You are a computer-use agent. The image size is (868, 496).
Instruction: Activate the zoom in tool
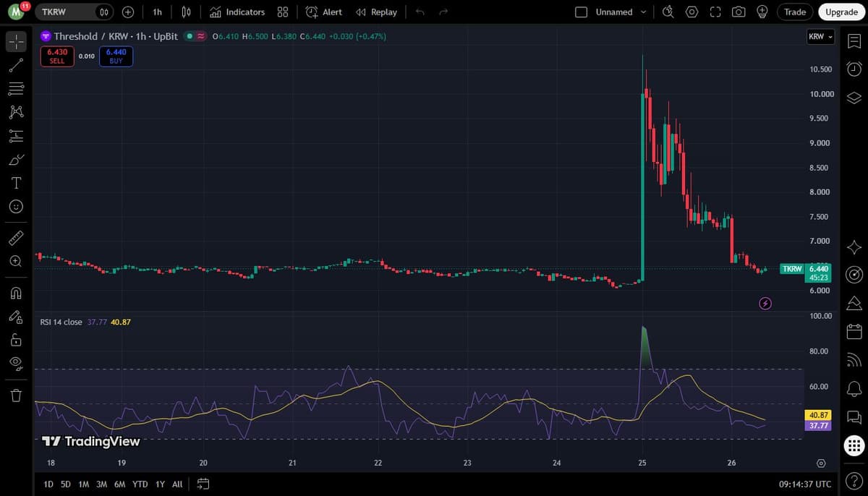point(16,260)
